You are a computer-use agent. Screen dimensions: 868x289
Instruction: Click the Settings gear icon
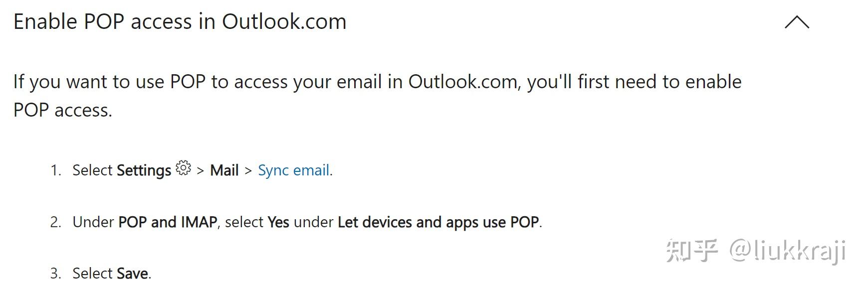click(x=184, y=168)
